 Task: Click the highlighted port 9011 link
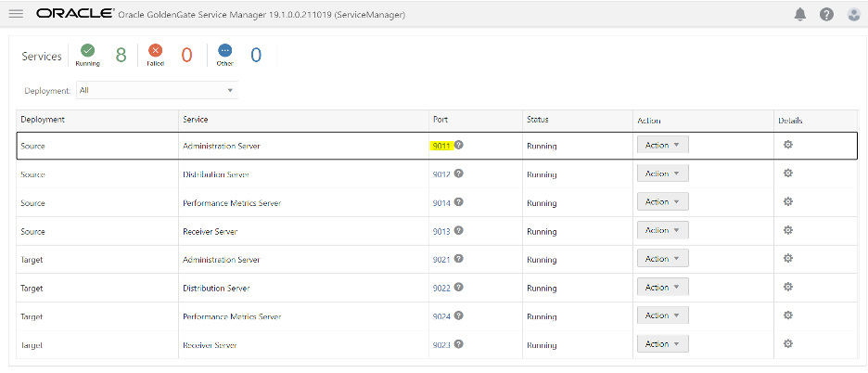click(x=441, y=146)
